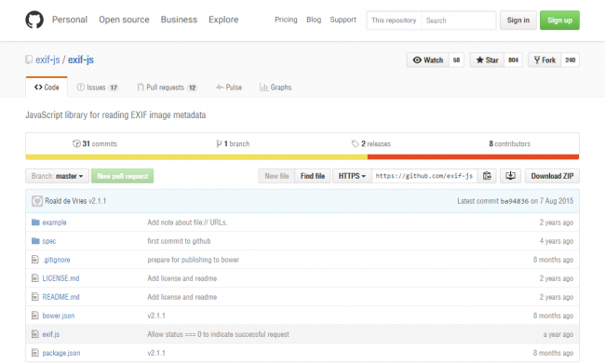
Task: Open the Open source menu item
Action: tap(124, 20)
